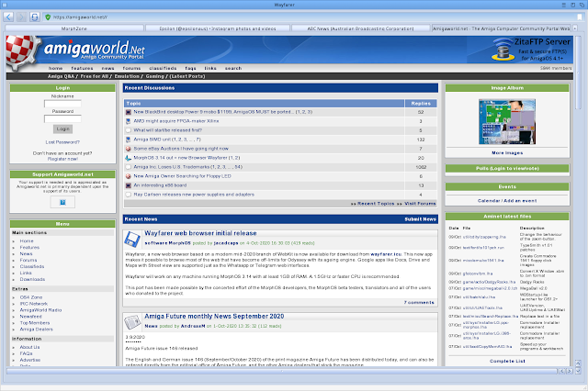Open 'Recent Topics' link

(376, 204)
